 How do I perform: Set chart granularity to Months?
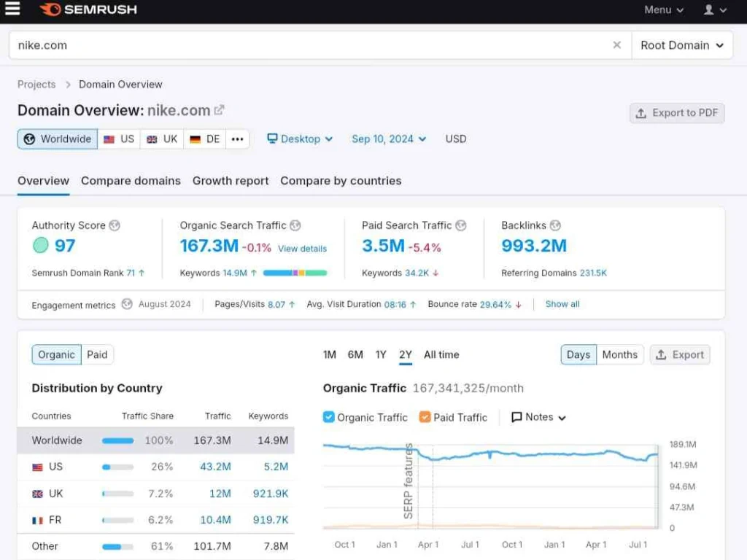(620, 355)
